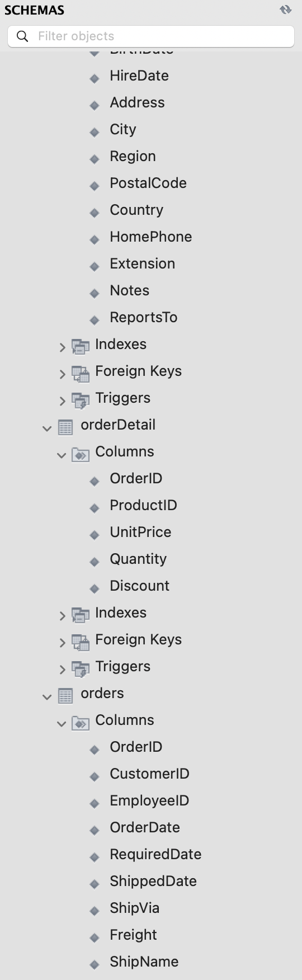Image resolution: width=302 pixels, height=980 pixels.
Task: Collapse the Columns node under orders
Action: tap(62, 724)
